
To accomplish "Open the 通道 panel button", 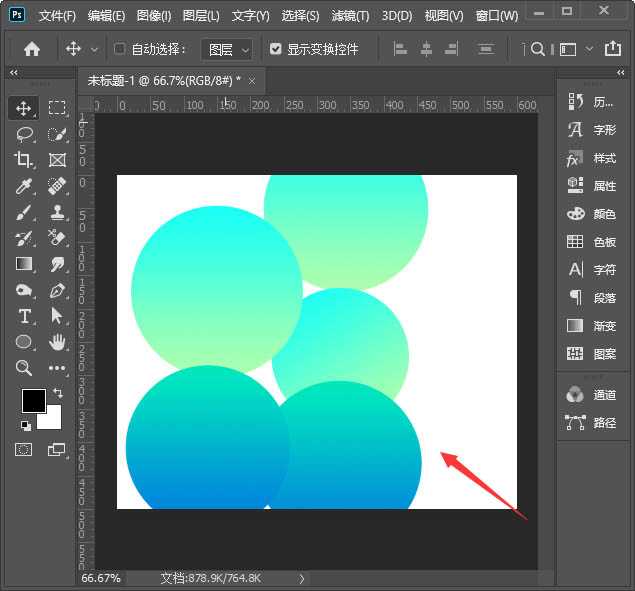I will coord(592,395).
